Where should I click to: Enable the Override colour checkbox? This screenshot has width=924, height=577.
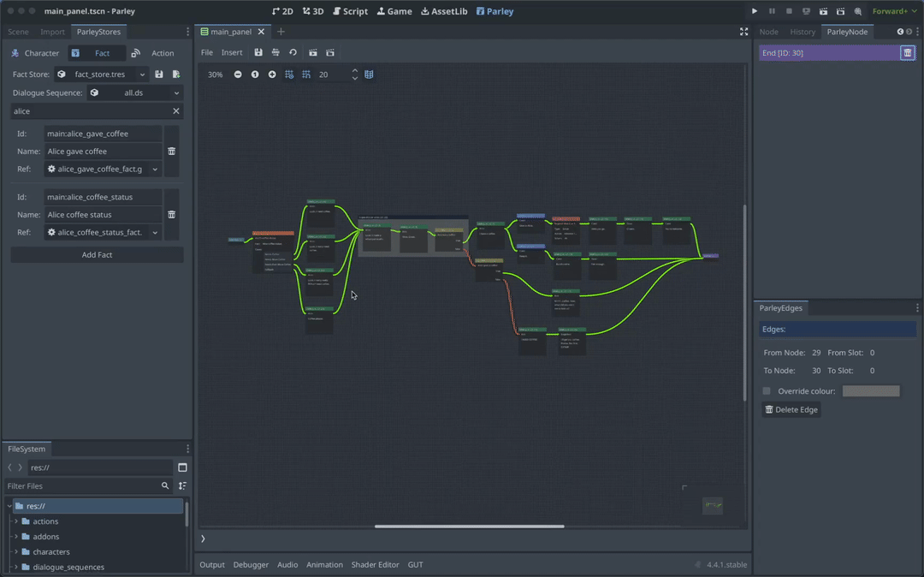766,390
